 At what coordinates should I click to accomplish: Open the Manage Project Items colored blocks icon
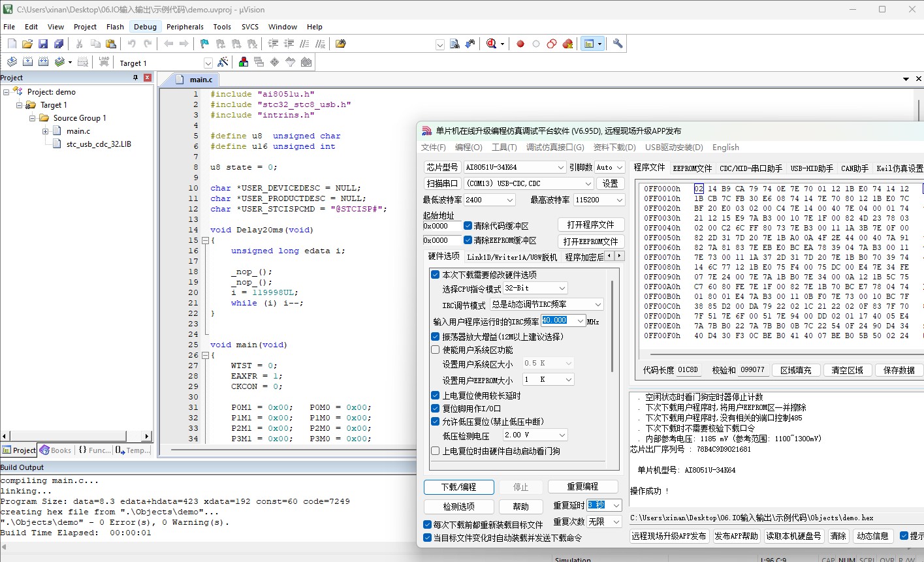(x=244, y=62)
